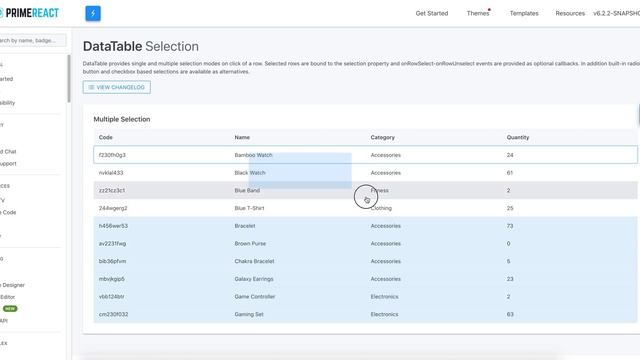Click the Blue Band name cell
The width and height of the screenshot is (640, 360).
[x=247, y=190]
